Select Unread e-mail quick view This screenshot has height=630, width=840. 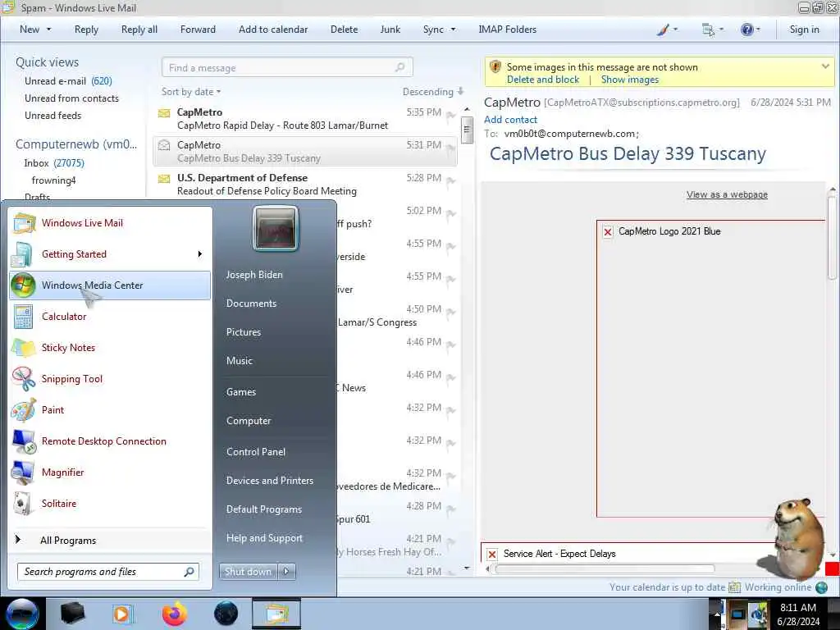[x=68, y=81]
